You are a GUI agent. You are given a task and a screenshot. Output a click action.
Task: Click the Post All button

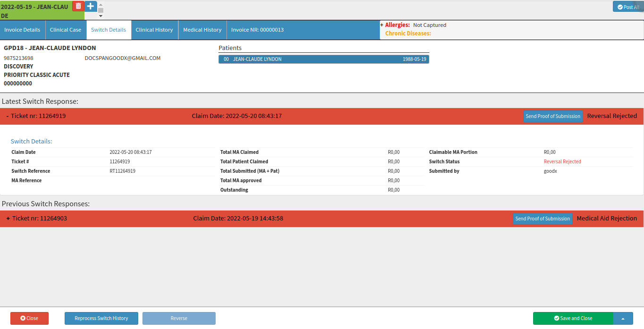pyautogui.click(x=628, y=7)
